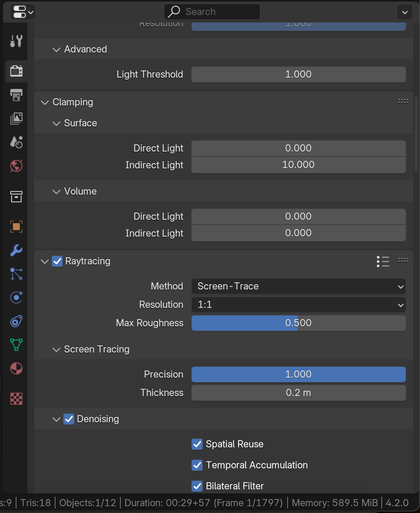Switch to Output properties tab
The width and height of the screenshot is (420, 513).
(16, 94)
